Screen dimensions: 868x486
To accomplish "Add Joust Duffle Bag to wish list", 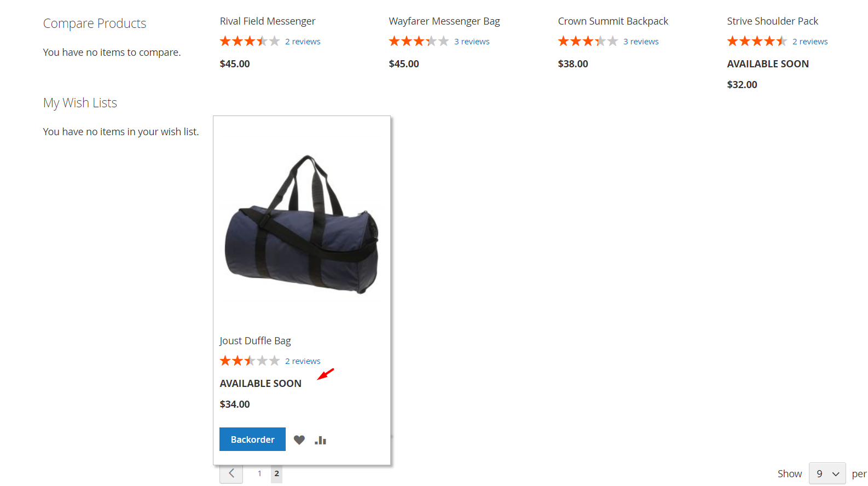I will pos(299,440).
